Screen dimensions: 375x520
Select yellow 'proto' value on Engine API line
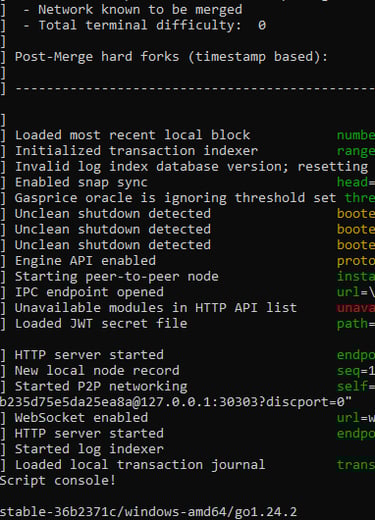[356, 261]
